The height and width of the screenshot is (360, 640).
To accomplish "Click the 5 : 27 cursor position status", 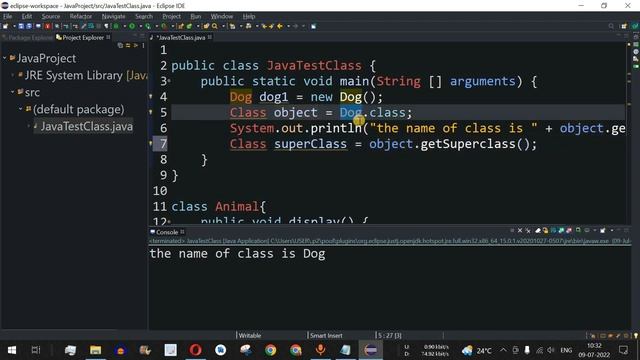I will [x=389, y=336].
